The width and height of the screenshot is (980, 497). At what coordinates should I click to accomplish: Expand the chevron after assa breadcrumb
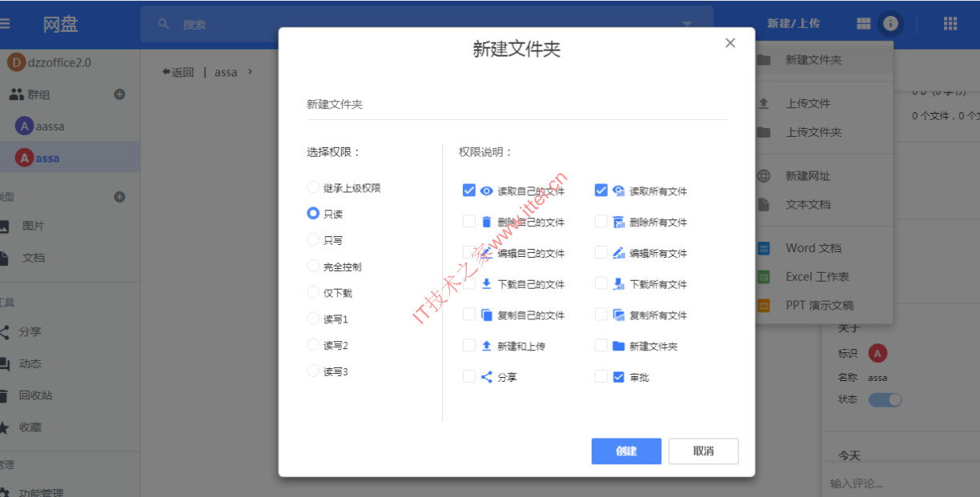[251, 72]
